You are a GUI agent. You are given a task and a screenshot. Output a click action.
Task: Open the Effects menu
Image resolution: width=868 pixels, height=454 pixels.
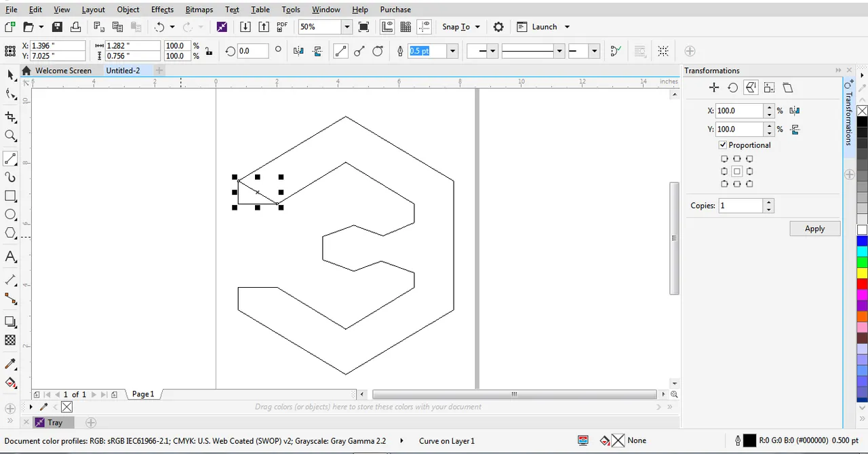(x=162, y=10)
